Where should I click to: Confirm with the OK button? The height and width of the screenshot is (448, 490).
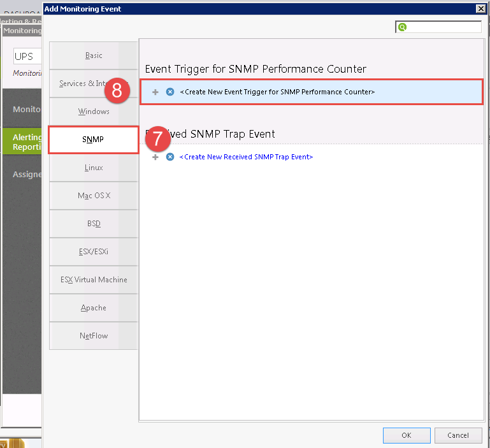pos(407,435)
